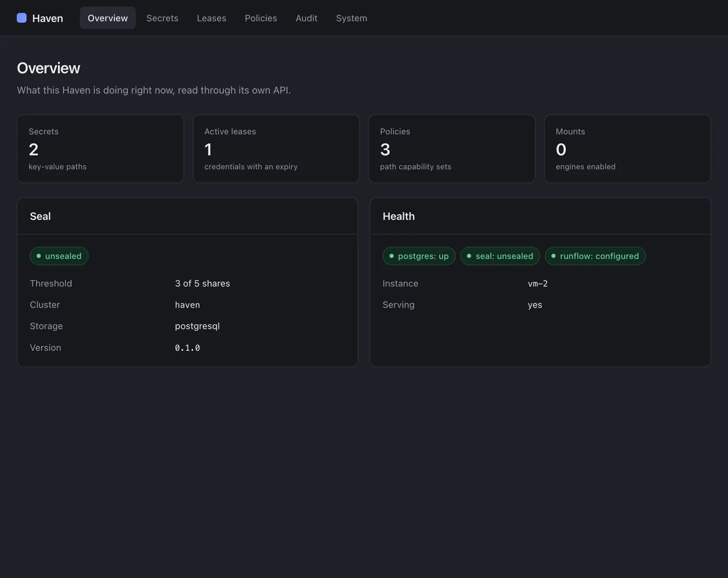This screenshot has width=728, height=578.
Task: Click the subtitle about Haven's own API
Action: pyautogui.click(x=154, y=90)
